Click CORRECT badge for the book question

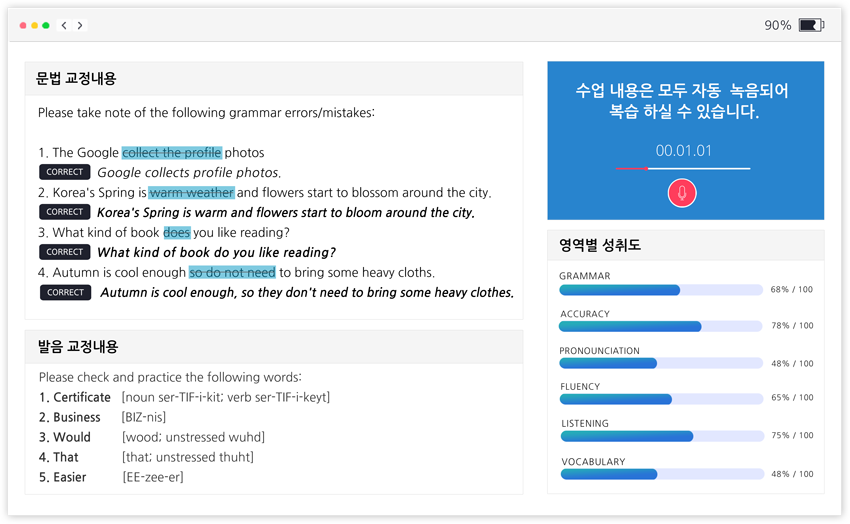pyautogui.click(x=65, y=252)
